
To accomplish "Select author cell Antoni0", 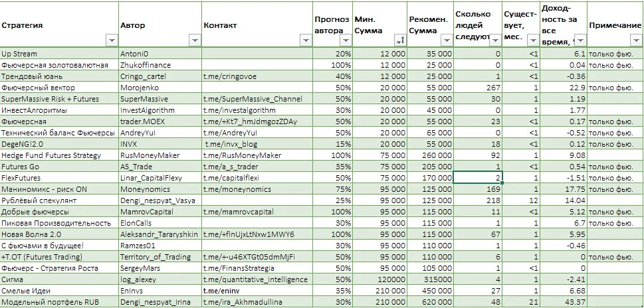I will [160, 54].
